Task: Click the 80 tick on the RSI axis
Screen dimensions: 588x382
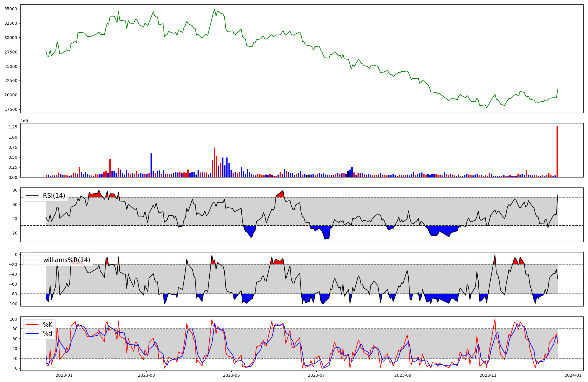Action: click(15, 190)
